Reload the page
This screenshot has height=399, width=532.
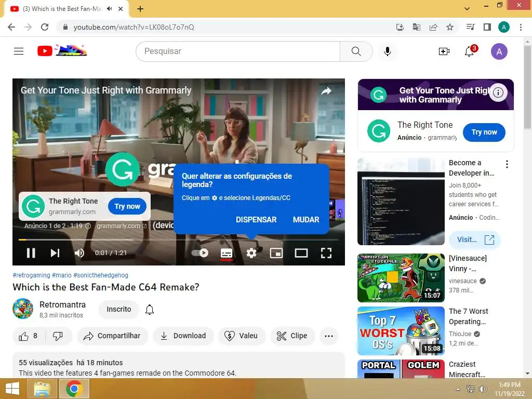tap(45, 27)
